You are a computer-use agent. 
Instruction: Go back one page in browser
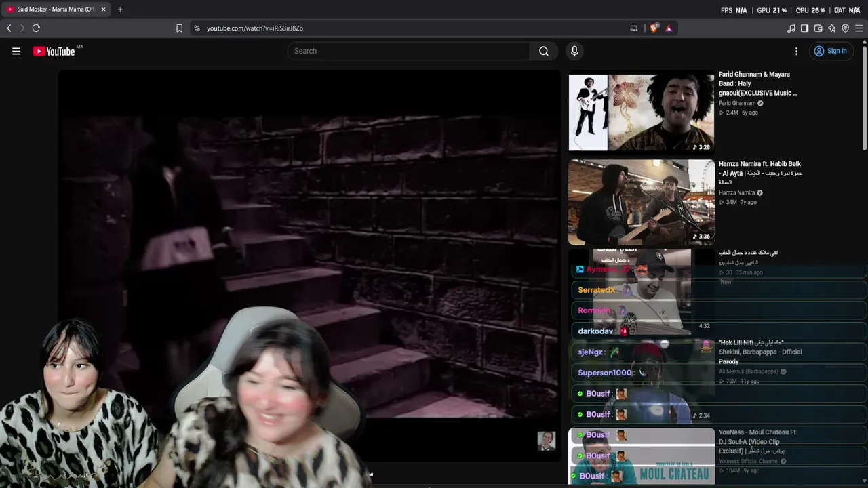coord(9,28)
